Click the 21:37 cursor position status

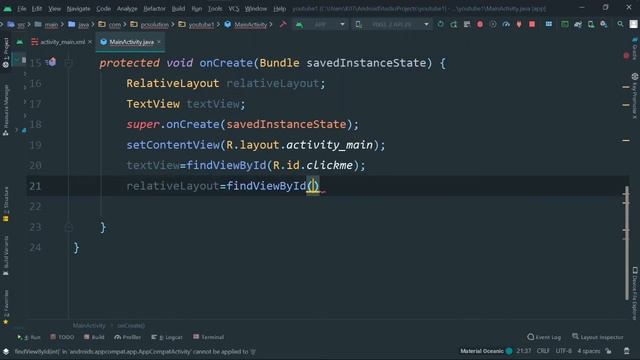[524, 351]
